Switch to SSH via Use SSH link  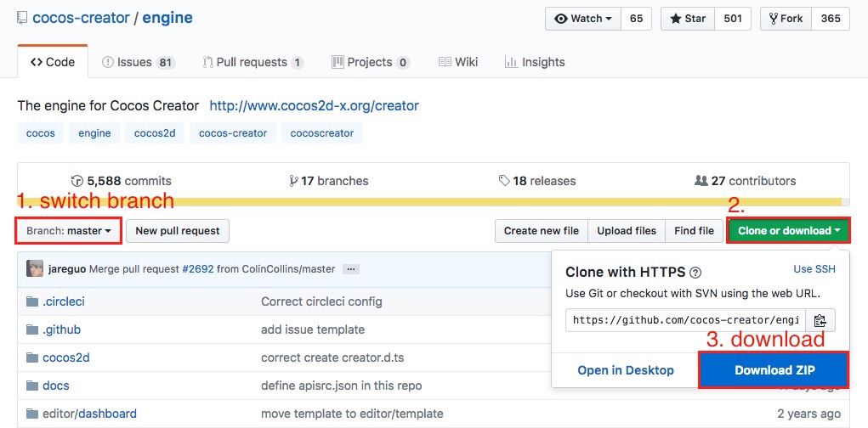point(814,269)
